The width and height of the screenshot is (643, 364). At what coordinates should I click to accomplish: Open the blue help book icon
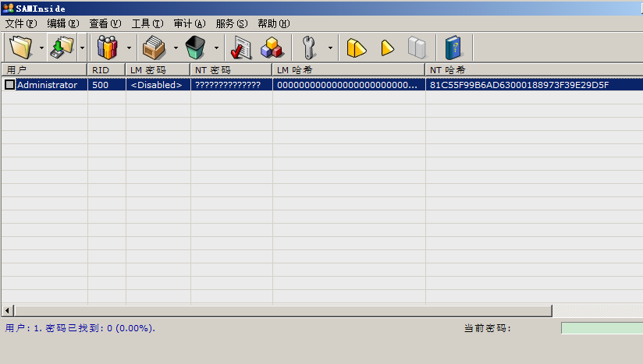point(453,48)
